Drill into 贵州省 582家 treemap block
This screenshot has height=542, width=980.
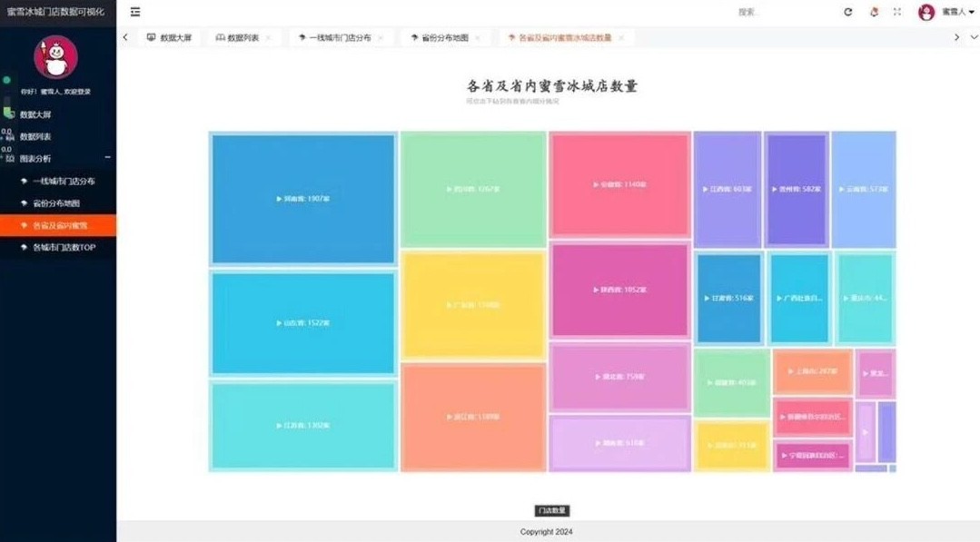coord(797,189)
